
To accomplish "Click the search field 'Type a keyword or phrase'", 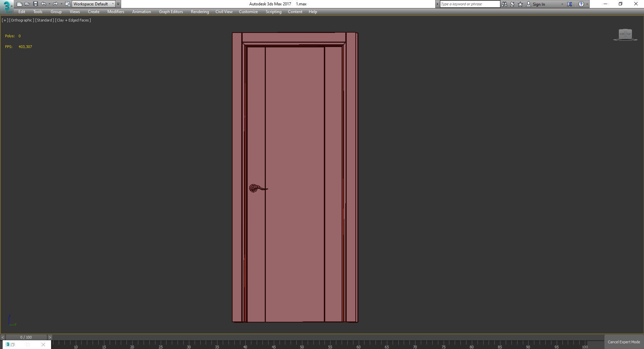I will tap(469, 4).
